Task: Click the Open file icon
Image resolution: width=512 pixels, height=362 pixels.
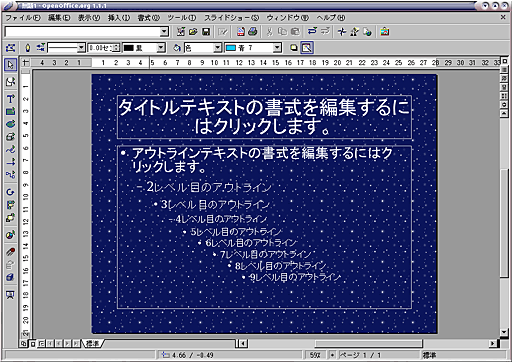Action: click(x=193, y=32)
